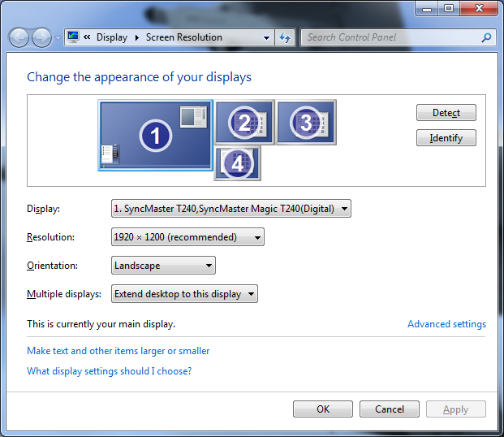Open address bar history dropdown arrow
The width and height of the screenshot is (504, 437).
tap(266, 38)
